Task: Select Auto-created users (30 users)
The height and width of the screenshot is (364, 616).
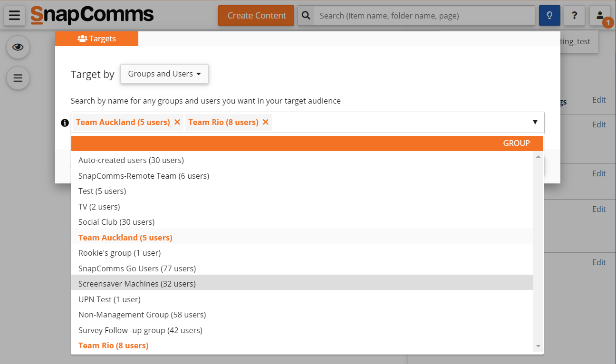Action: 302,160
